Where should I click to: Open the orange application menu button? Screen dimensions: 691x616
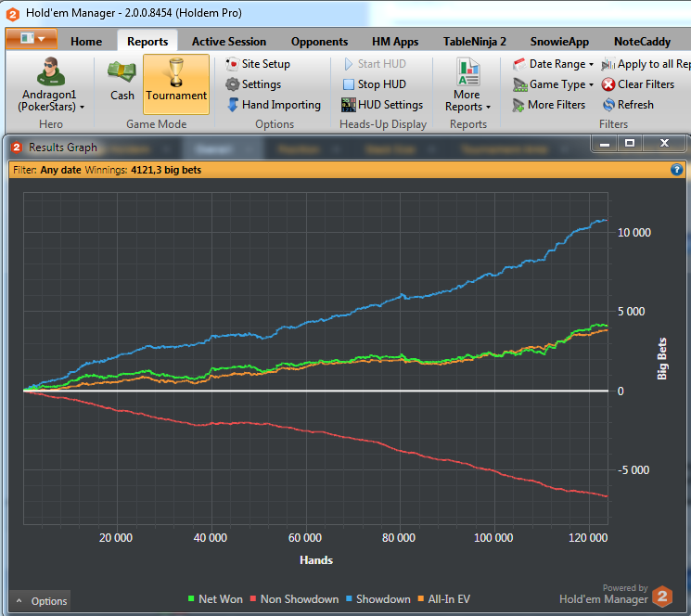click(x=32, y=39)
